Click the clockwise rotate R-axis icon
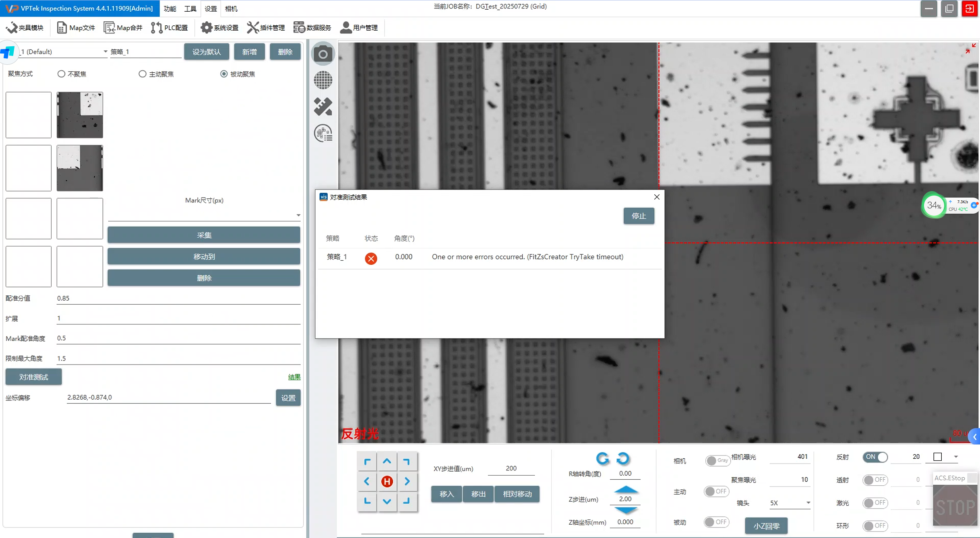Viewport: 980px width, 538px height. pyautogui.click(x=623, y=458)
